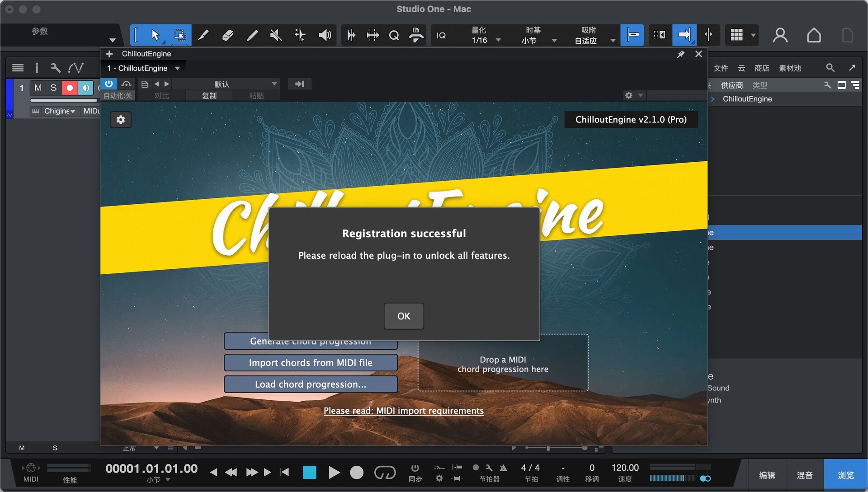Pick the Eraser tool

click(x=228, y=35)
